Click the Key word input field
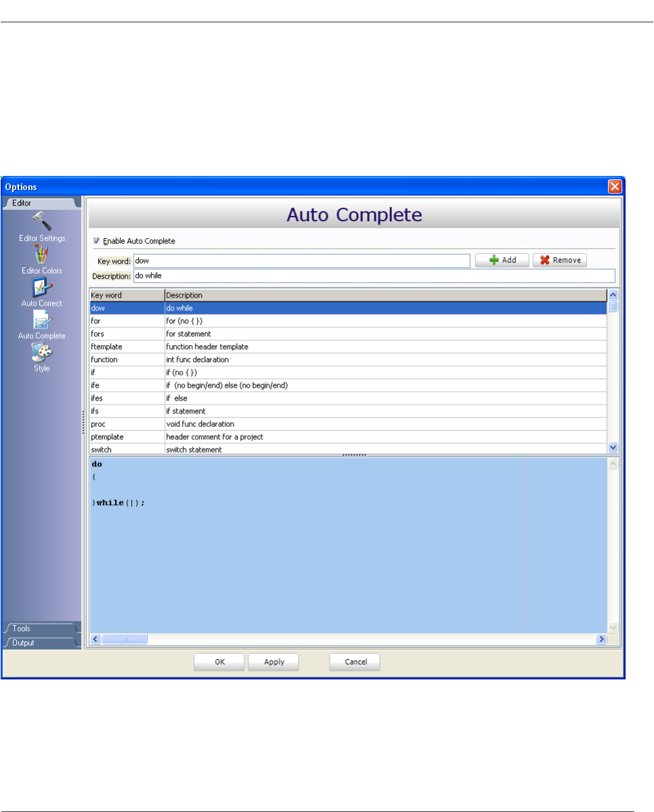Image resolution: width=654 pixels, height=812 pixels. [301, 261]
